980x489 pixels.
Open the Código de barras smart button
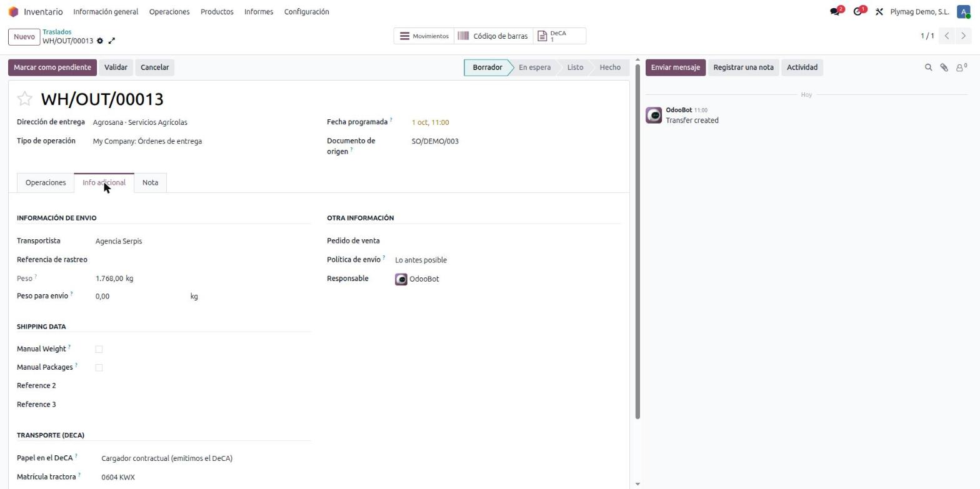(493, 36)
